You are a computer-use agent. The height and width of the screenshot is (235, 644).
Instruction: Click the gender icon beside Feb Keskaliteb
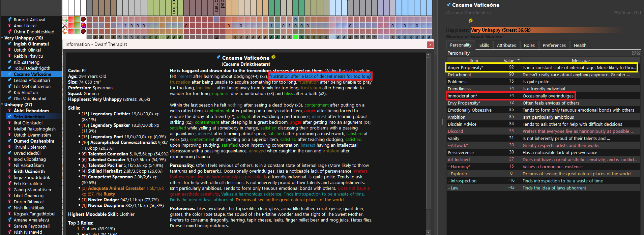10,183
